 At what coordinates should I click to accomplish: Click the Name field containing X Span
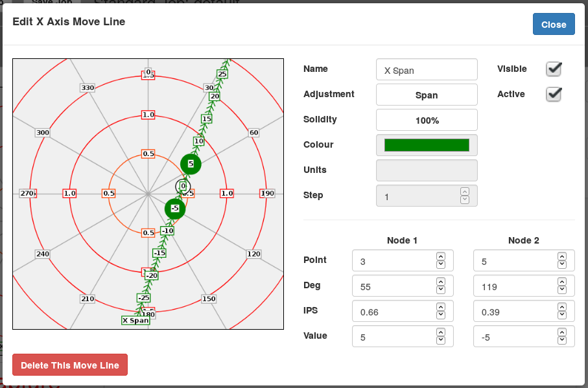pos(427,69)
